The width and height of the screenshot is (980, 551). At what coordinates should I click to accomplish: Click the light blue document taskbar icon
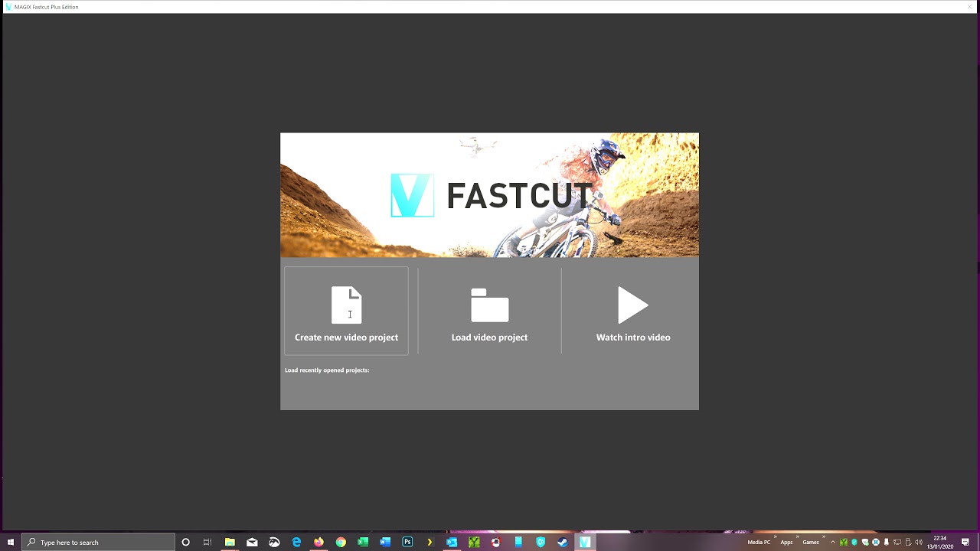tap(518, 542)
